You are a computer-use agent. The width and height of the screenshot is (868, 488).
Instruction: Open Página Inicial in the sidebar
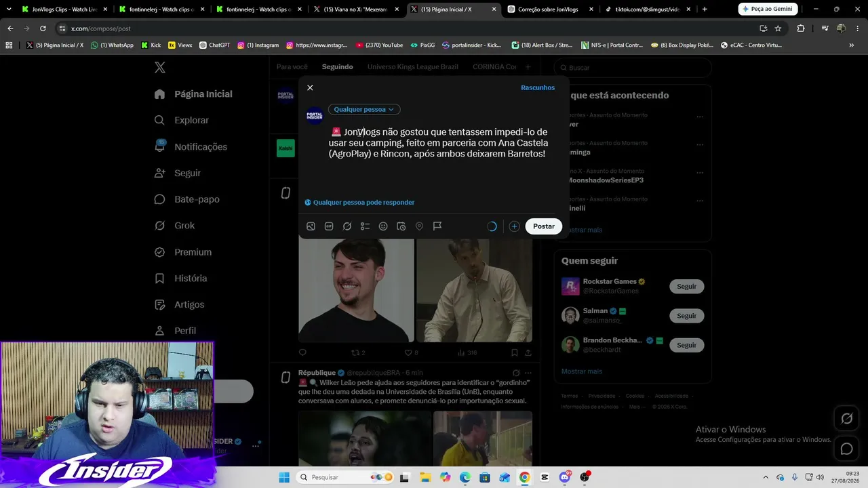(x=194, y=94)
